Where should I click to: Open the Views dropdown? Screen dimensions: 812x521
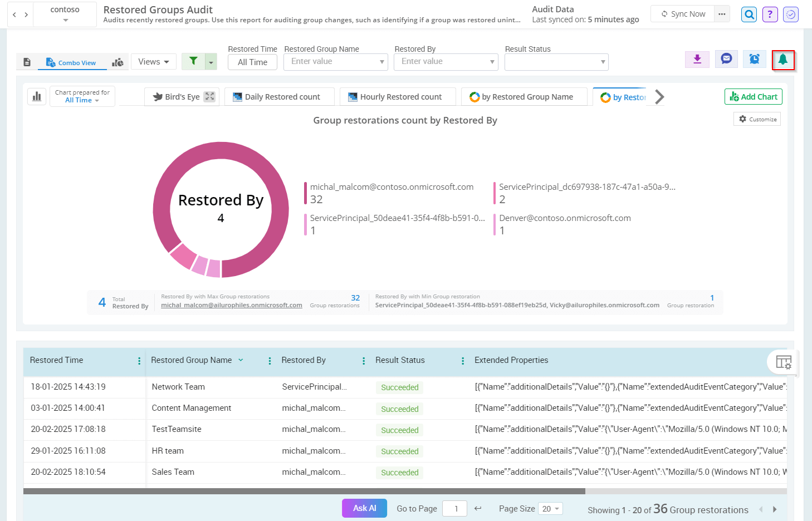click(x=153, y=61)
